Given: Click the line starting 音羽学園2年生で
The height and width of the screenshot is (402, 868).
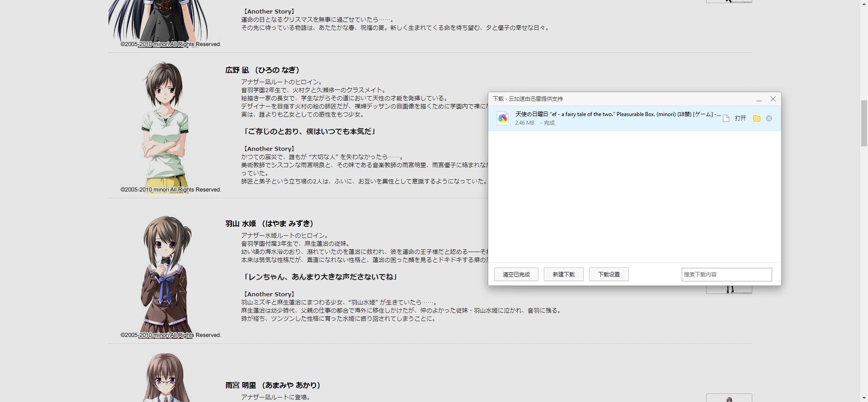Looking at the screenshot, I should click(x=314, y=90).
